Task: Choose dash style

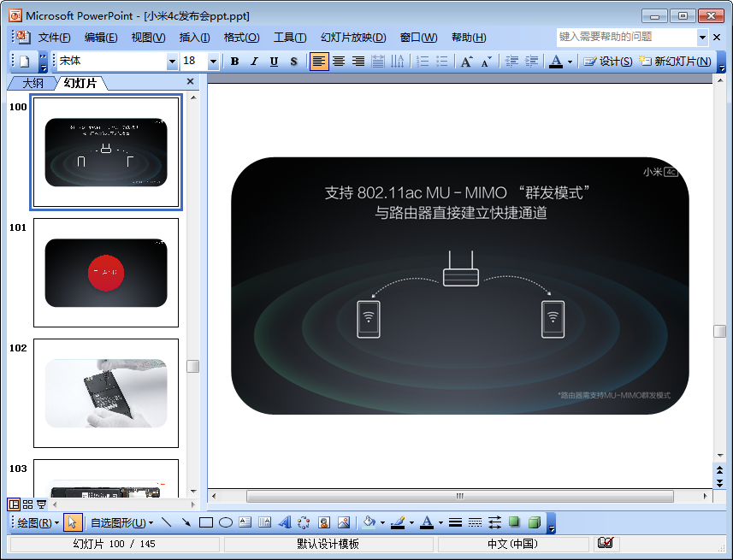Action: [475, 522]
